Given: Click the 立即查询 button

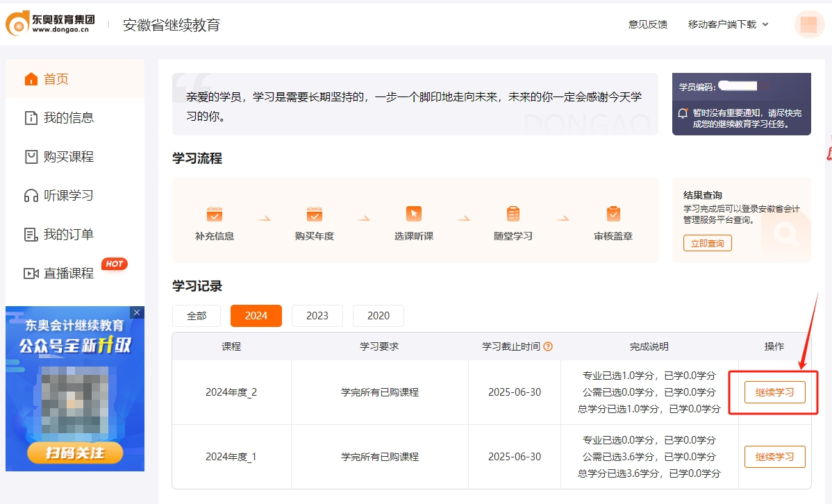Looking at the screenshot, I should tap(706, 243).
